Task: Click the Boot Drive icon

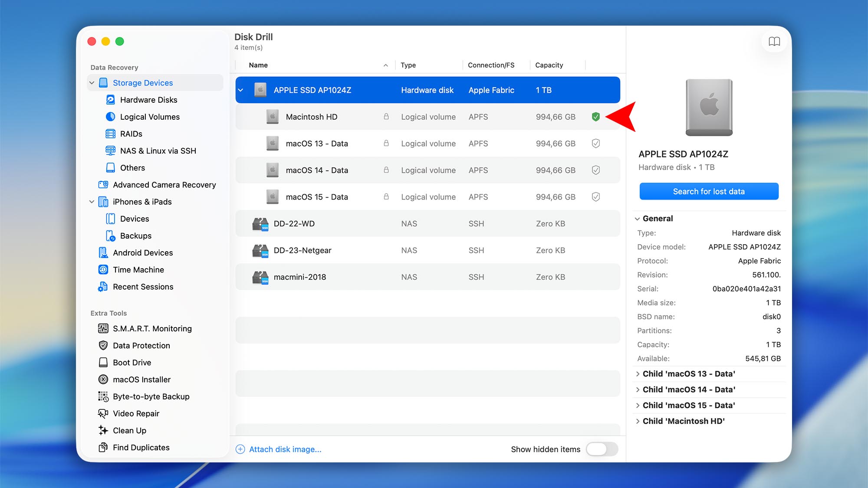Action: click(x=103, y=362)
